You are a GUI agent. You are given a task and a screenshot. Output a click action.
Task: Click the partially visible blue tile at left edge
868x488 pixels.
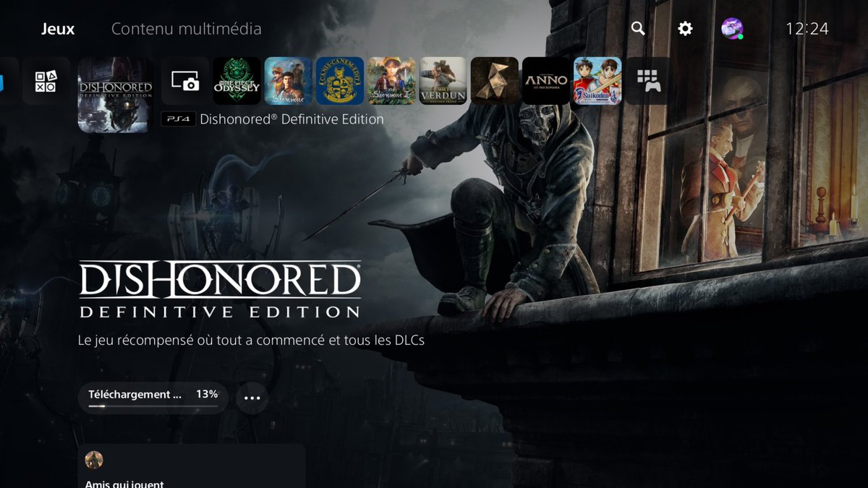[2, 81]
